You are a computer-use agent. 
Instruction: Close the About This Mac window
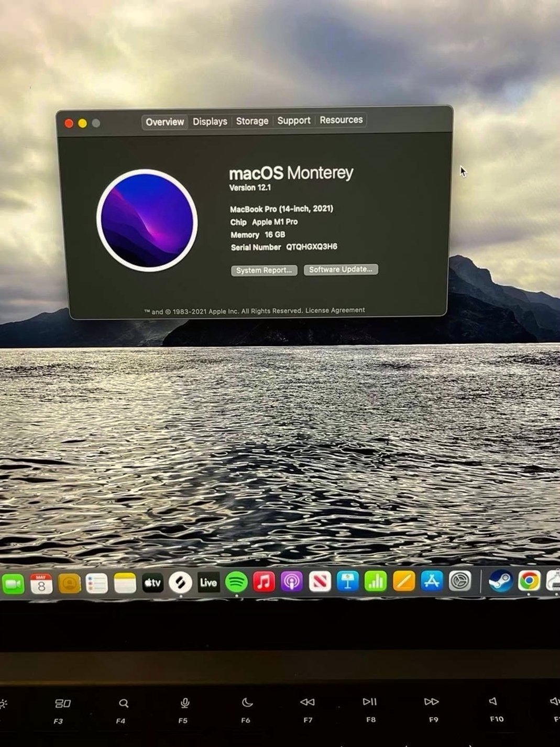[69, 124]
